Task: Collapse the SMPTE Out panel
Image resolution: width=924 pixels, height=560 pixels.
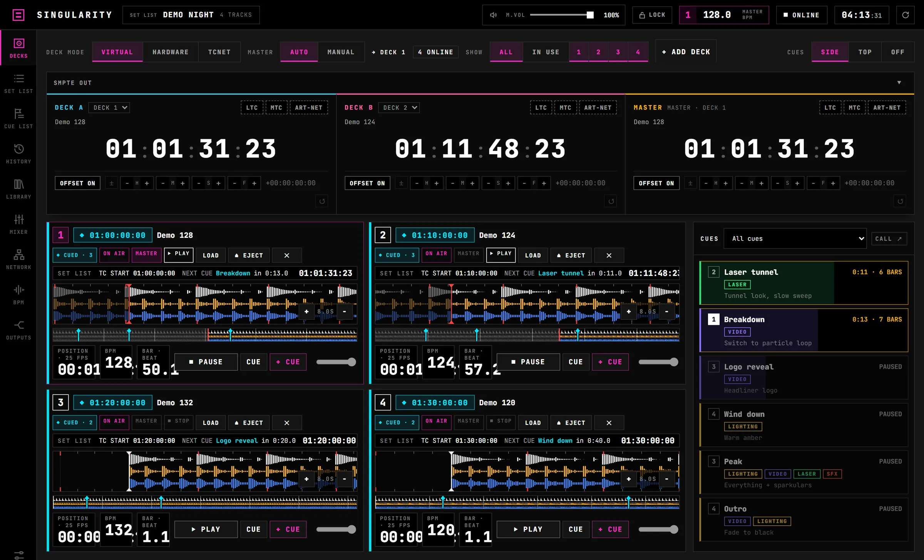Action: click(x=899, y=83)
